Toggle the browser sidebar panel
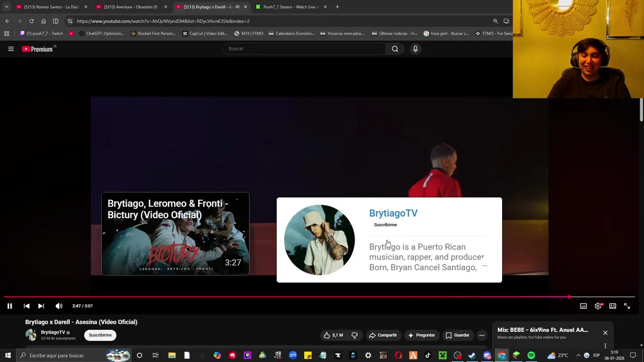The image size is (644, 362). pos(55,21)
